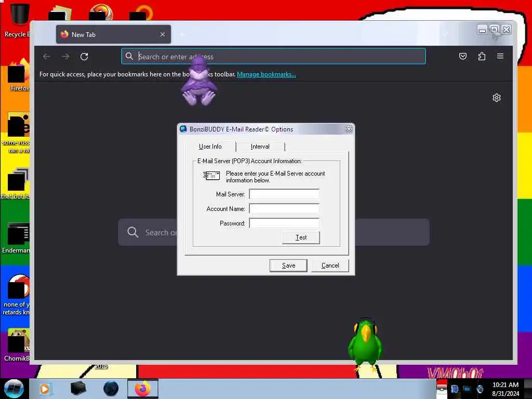This screenshot has width=532, height=399.
Task: Click the Pokeball tray icon
Action: tap(442, 388)
